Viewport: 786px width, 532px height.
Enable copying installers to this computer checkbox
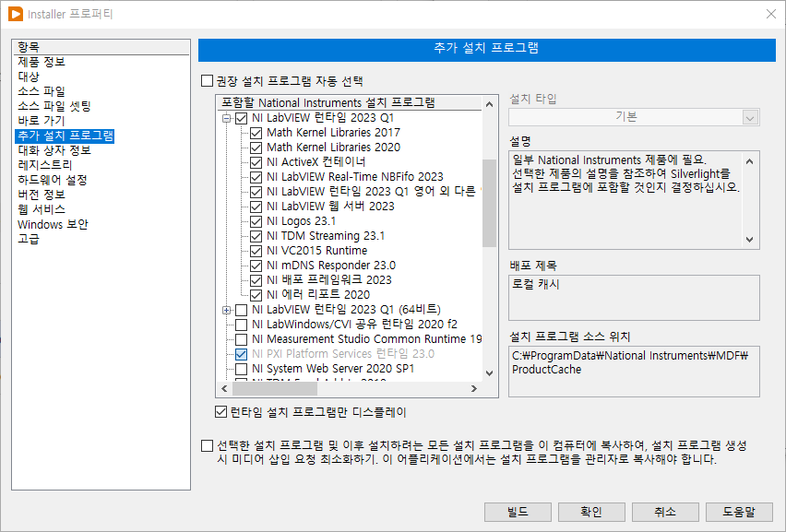pyautogui.click(x=207, y=446)
